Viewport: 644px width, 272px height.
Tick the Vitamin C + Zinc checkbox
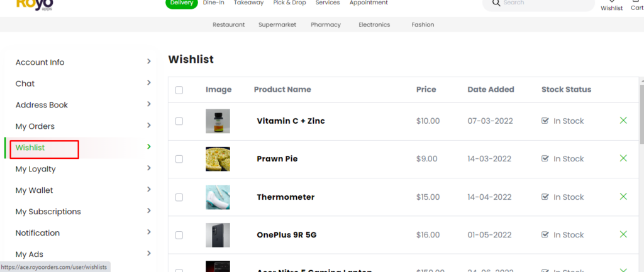point(179,121)
